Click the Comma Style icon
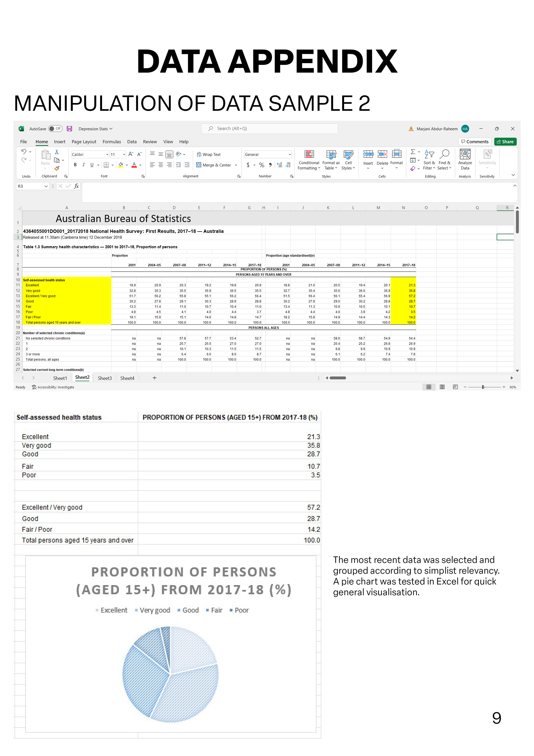 [x=270, y=165]
